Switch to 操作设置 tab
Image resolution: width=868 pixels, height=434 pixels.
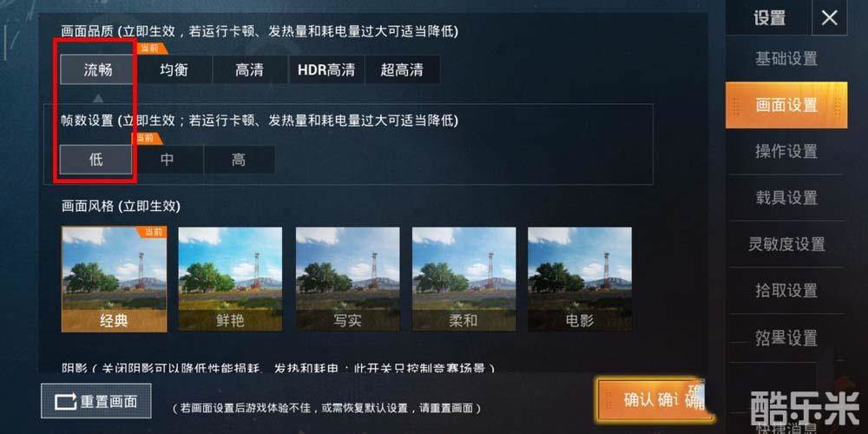coord(786,151)
